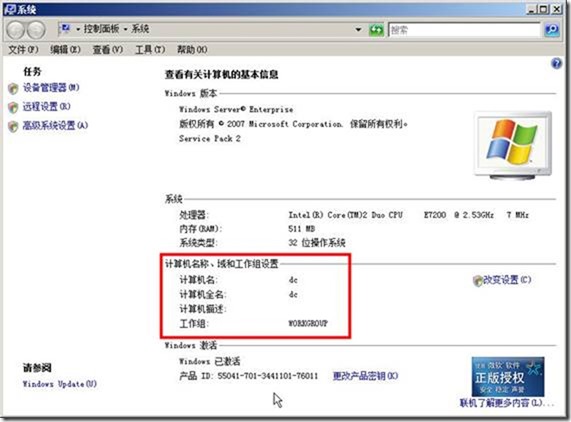
Task: Open the 工具(T) menu
Action: click(150, 50)
